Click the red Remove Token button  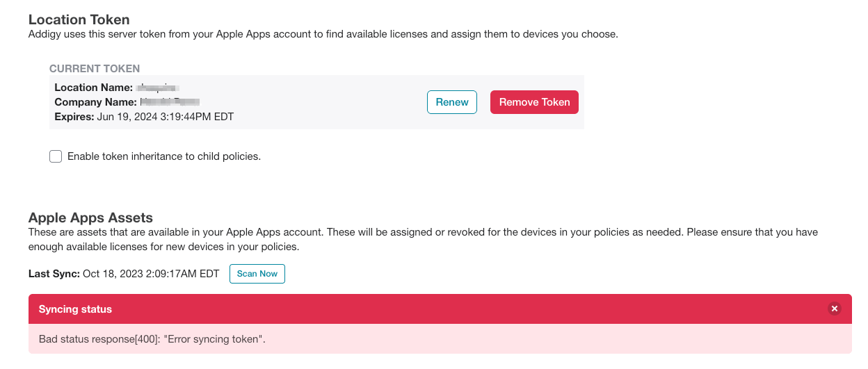534,102
